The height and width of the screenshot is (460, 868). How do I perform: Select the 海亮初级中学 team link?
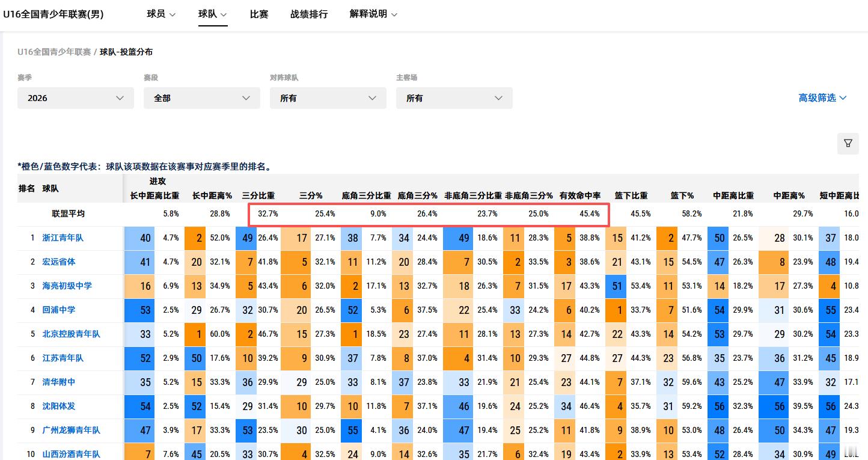67,286
